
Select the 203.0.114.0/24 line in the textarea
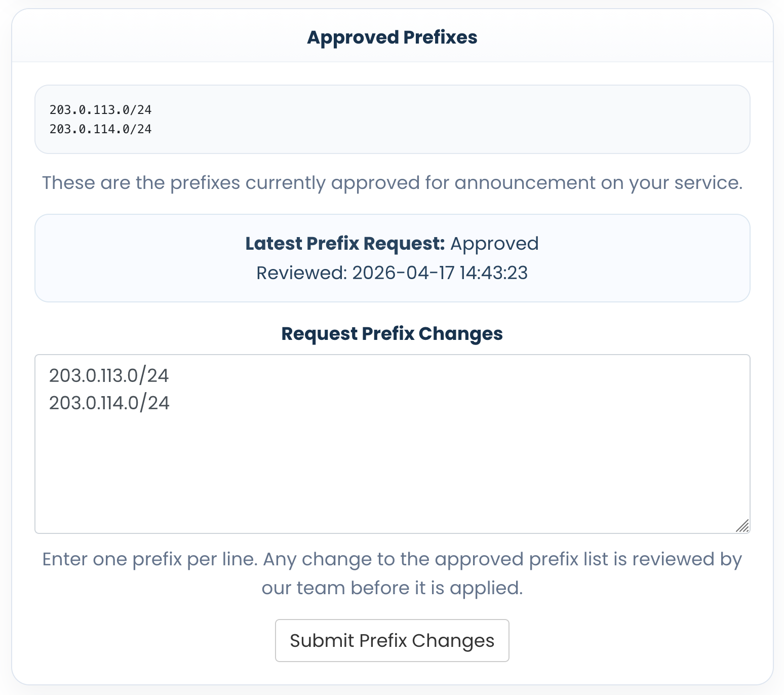tap(109, 403)
